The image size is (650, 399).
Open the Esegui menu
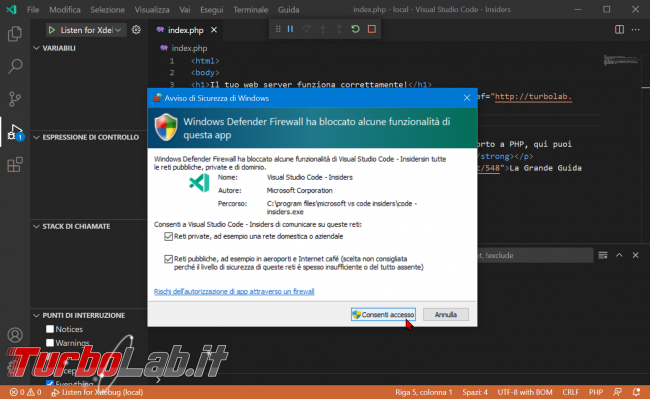(x=211, y=9)
